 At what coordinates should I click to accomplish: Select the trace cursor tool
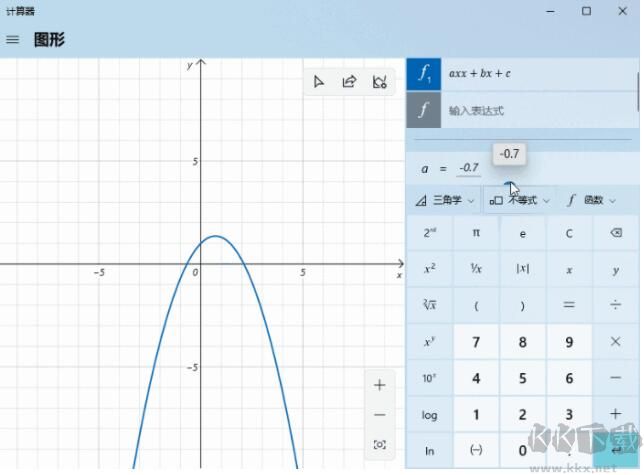click(318, 82)
